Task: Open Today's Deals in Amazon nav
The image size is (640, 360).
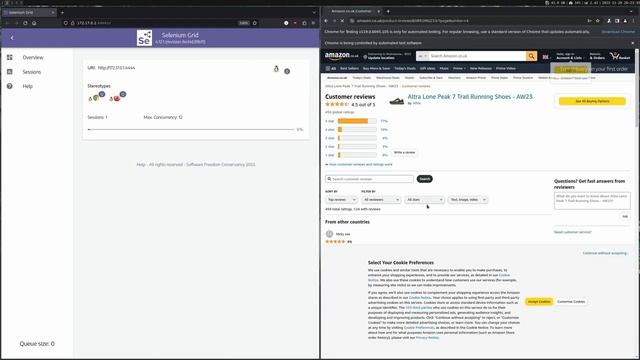Action: 404,69
